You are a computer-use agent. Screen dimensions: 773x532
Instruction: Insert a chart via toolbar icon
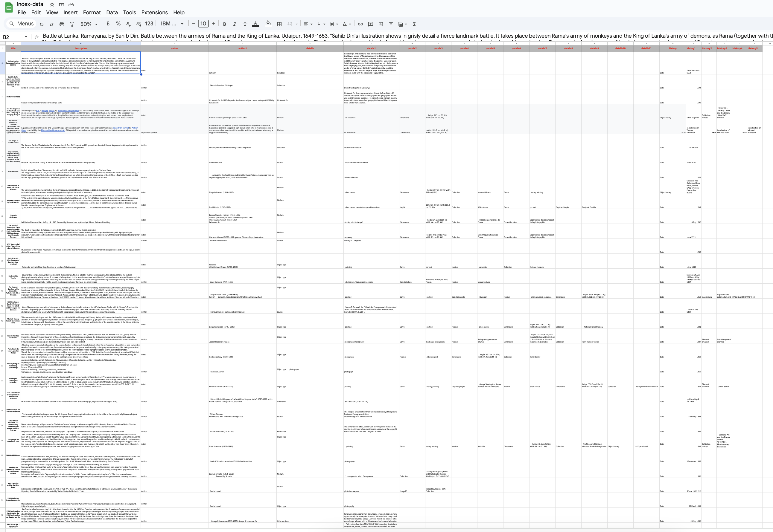[381, 24]
